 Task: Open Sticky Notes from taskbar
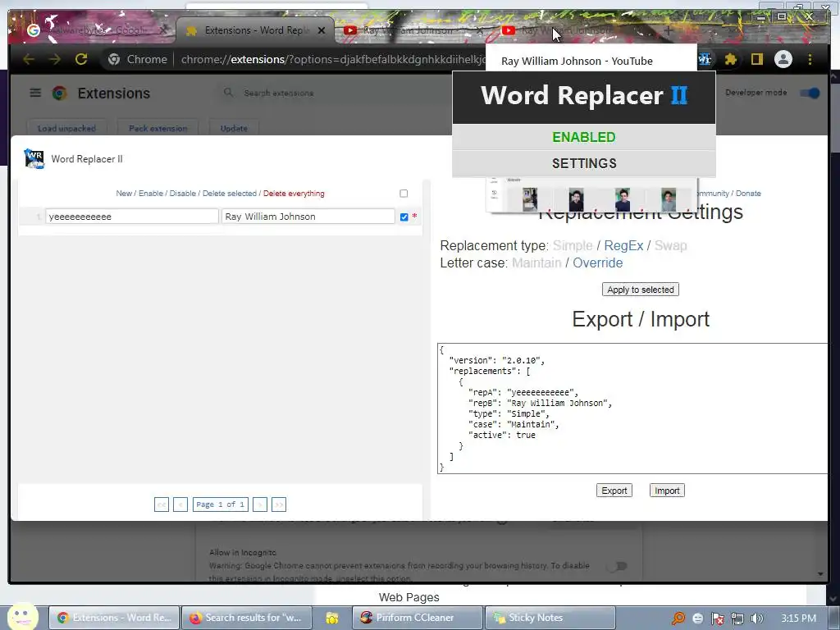pyautogui.click(x=550, y=618)
